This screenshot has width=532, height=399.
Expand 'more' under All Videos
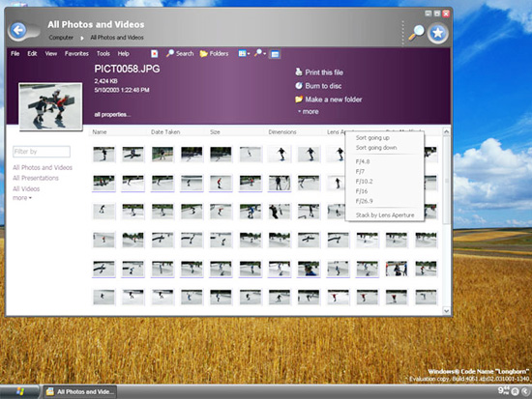[x=22, y=198]
